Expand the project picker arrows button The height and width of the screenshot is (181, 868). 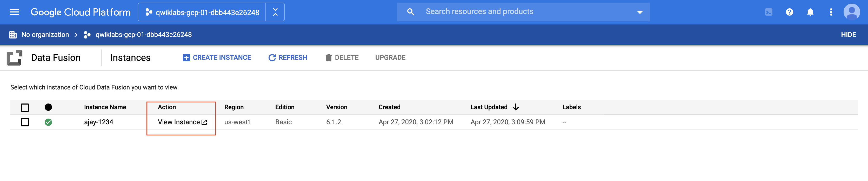tap(275, 12)
